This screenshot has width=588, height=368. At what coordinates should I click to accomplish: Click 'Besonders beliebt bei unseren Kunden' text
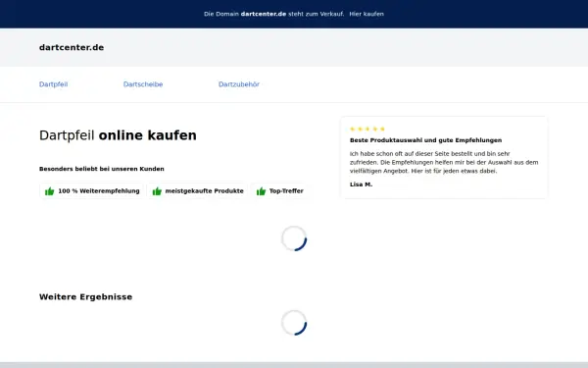point(102,169)
